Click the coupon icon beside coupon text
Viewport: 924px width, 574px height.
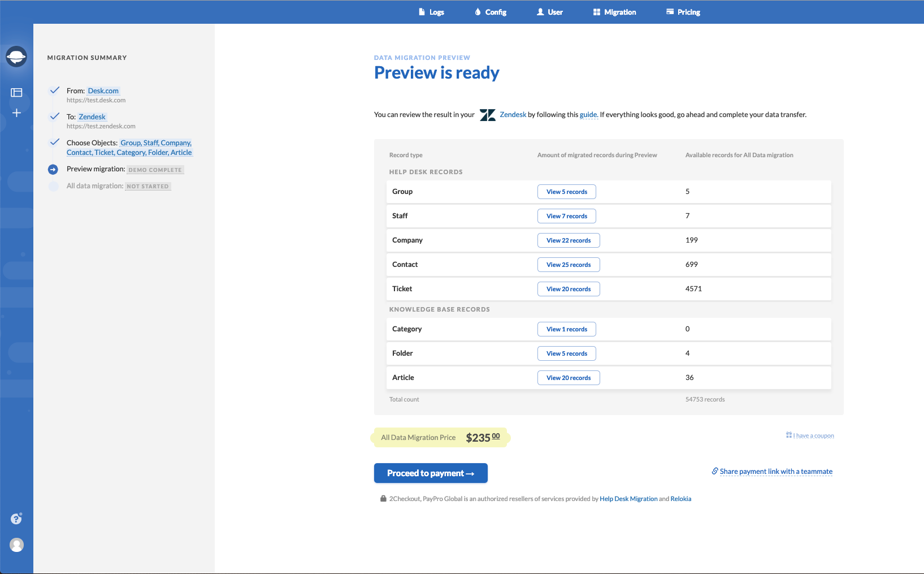(x=788, y=435)
